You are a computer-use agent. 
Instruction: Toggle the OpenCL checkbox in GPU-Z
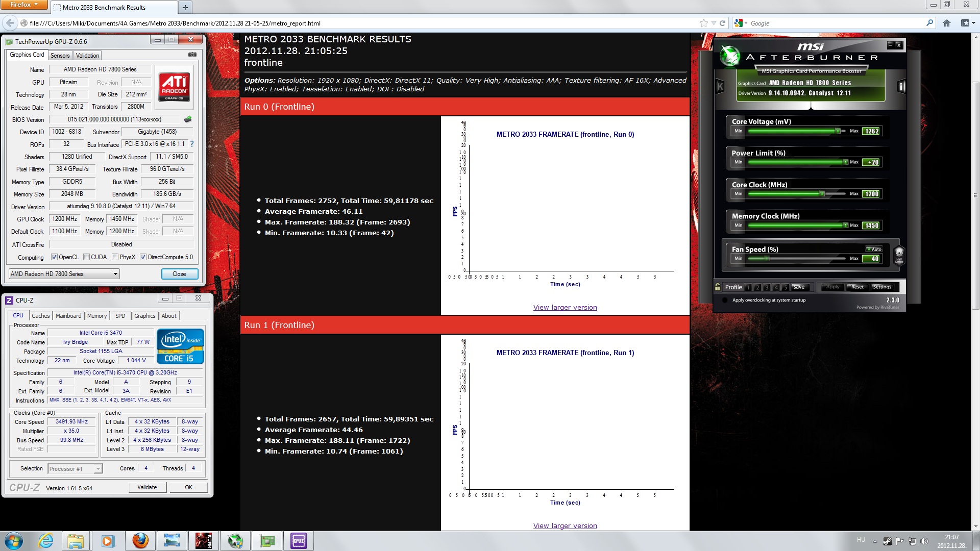click(x=54, y=257)
